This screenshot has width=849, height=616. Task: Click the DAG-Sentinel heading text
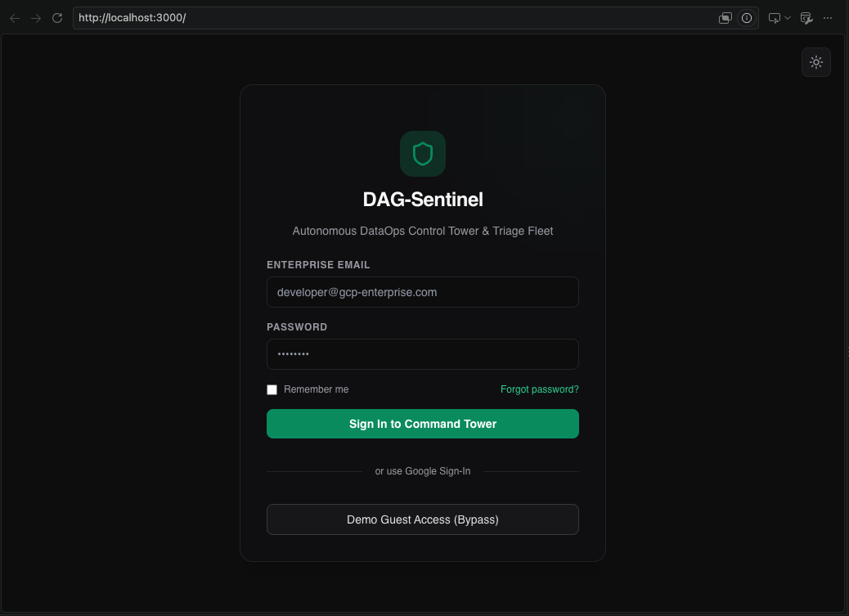[423, 200]
